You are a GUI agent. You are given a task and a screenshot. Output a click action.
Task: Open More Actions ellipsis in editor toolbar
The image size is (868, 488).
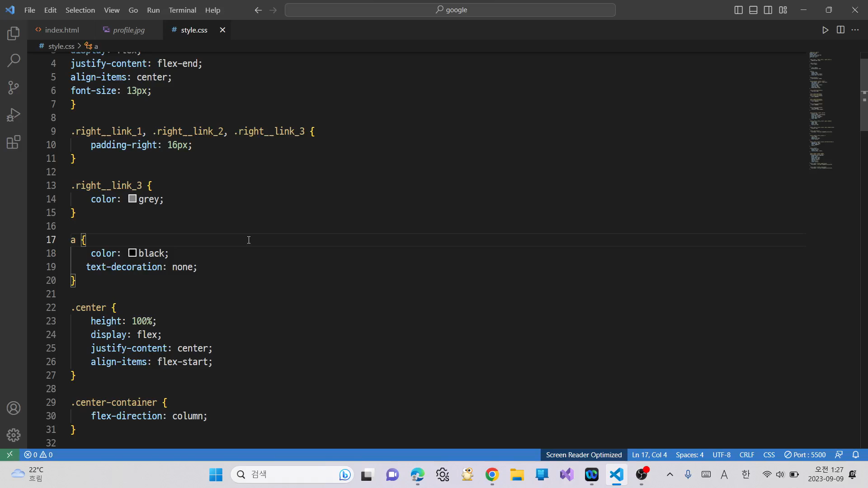[x=855, y=30]
